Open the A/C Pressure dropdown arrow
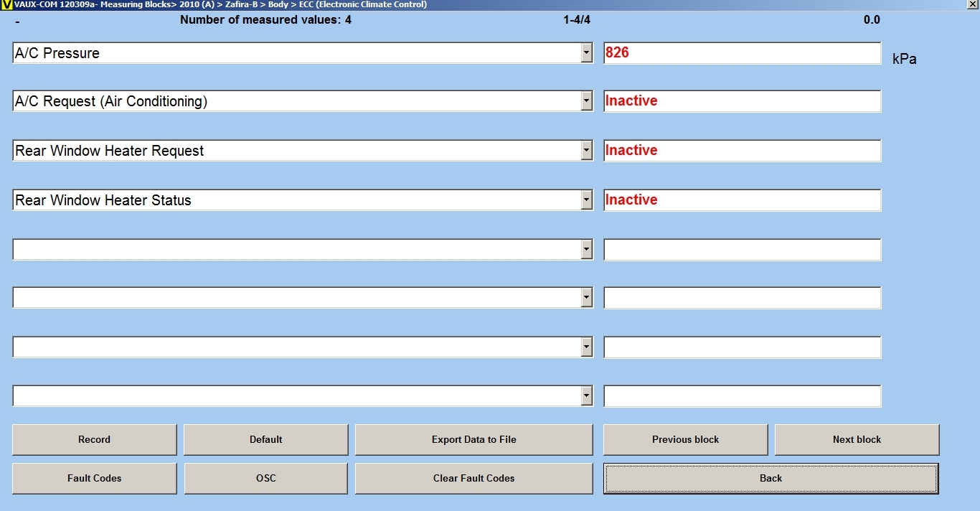 click(586, 53)
